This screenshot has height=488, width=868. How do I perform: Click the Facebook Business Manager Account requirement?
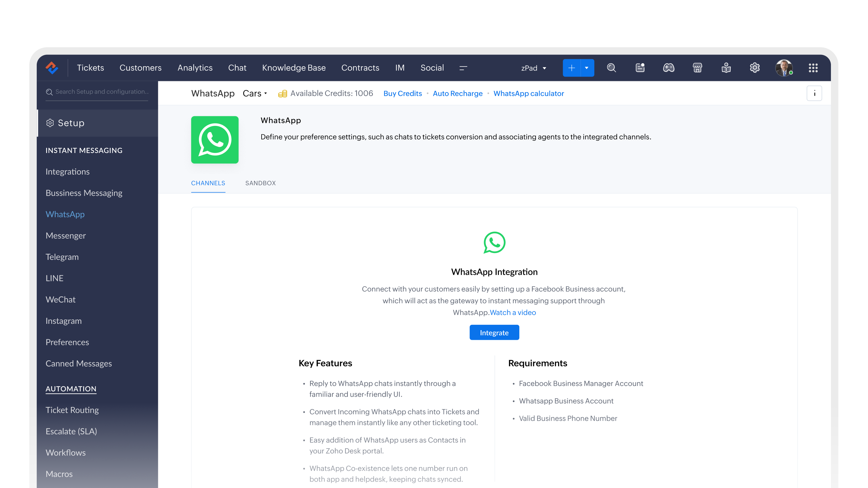[x=581, y=383]
